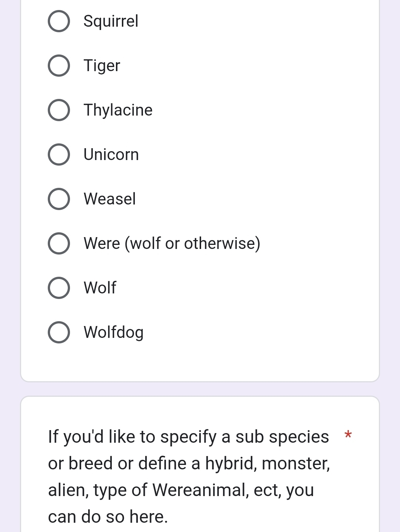Click the 'Squirrel' label text

pos(111,21)
